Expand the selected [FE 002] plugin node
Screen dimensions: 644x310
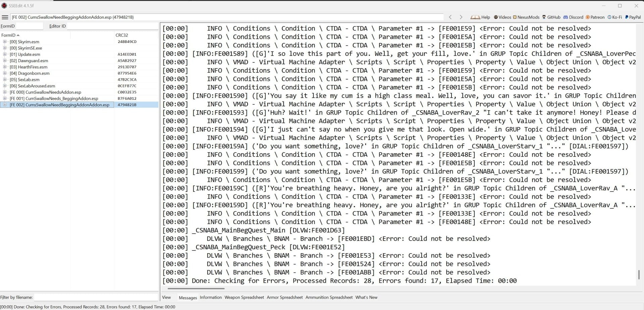5,105
